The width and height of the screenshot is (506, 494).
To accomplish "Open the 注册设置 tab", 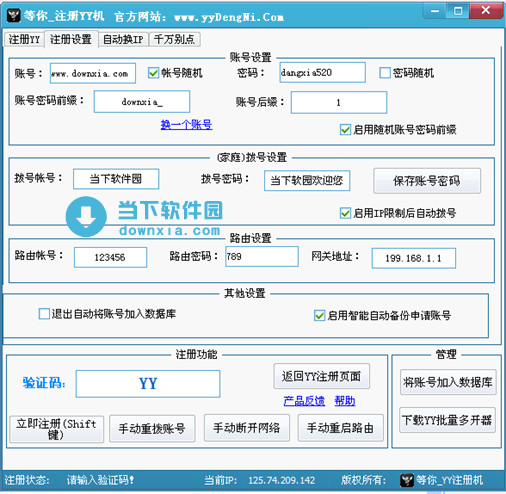I will point(71,39).
